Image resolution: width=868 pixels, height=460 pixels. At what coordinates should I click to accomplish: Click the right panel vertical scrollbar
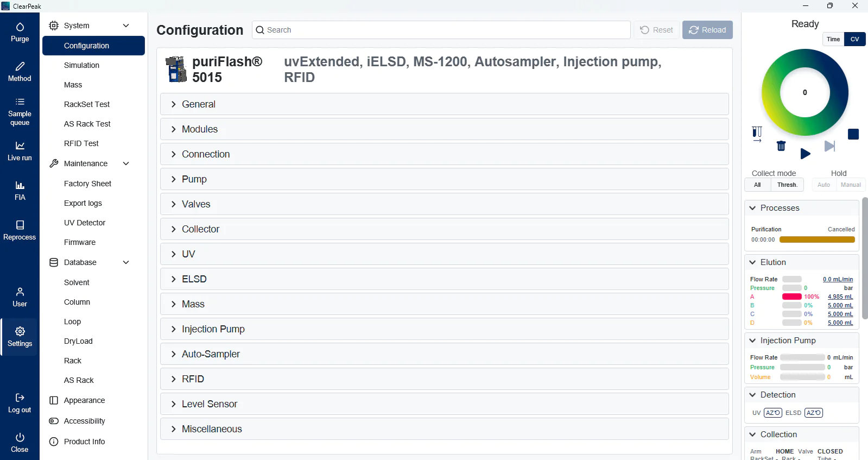pos(865,258)
